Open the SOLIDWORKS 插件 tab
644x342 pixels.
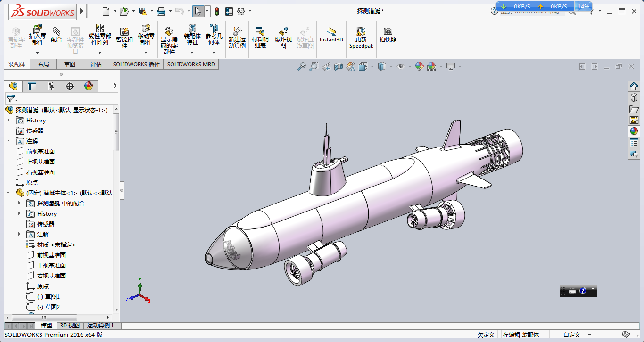[136, 65]
